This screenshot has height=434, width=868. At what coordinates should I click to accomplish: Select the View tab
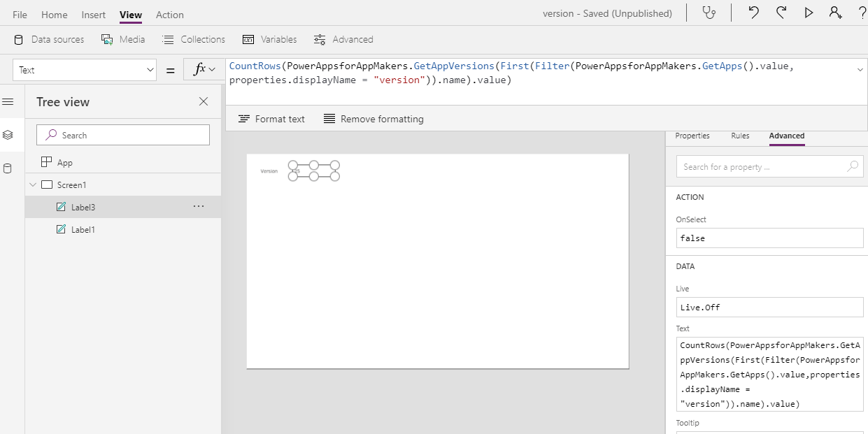point(131,15)
